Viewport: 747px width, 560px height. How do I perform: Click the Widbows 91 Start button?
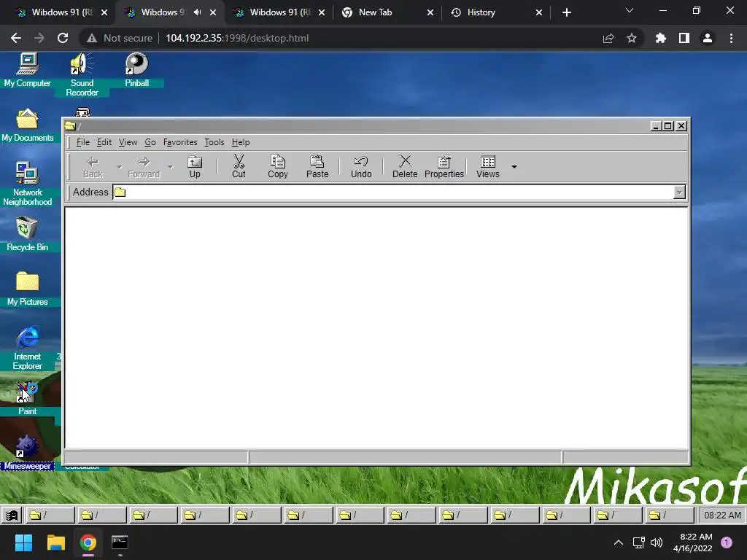[12, 516]
